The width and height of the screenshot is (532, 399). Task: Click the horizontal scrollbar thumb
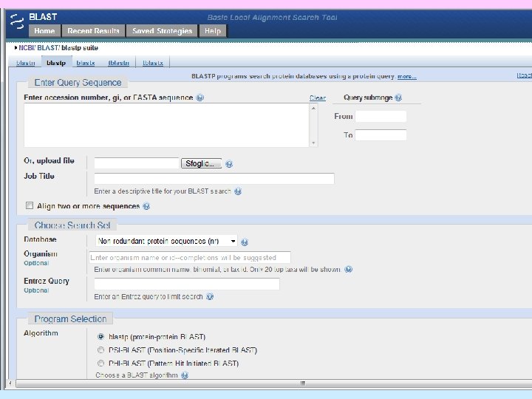click(x=302, y=383)
